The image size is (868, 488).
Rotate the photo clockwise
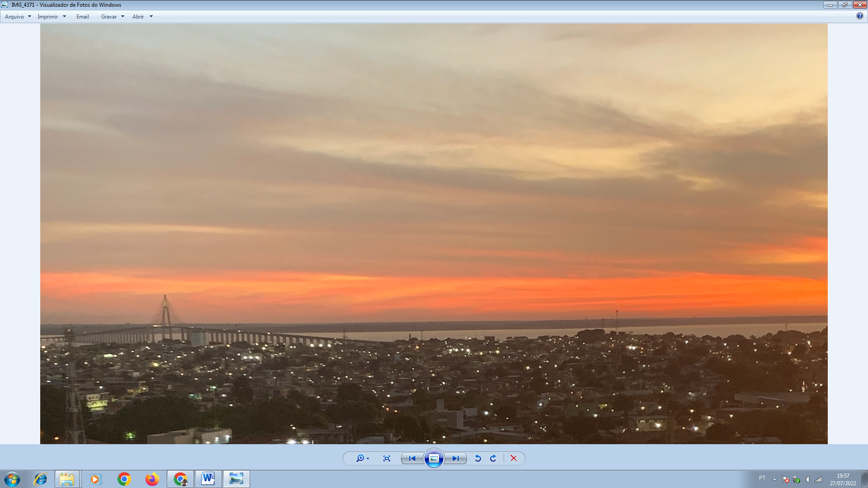(493, 458)
